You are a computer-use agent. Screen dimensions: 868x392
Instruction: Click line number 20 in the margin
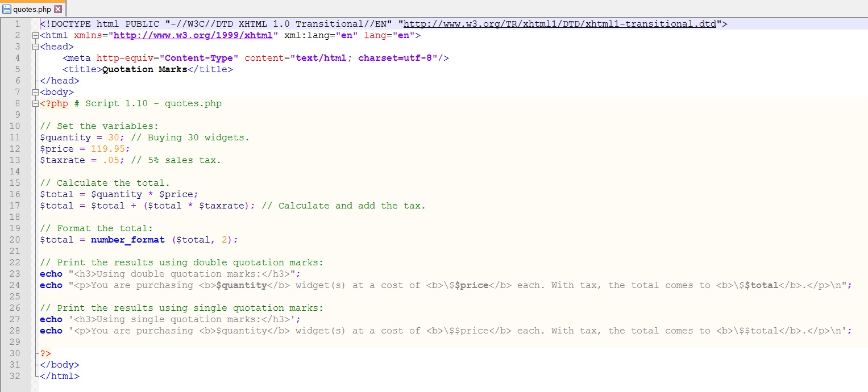click(15, 240)
